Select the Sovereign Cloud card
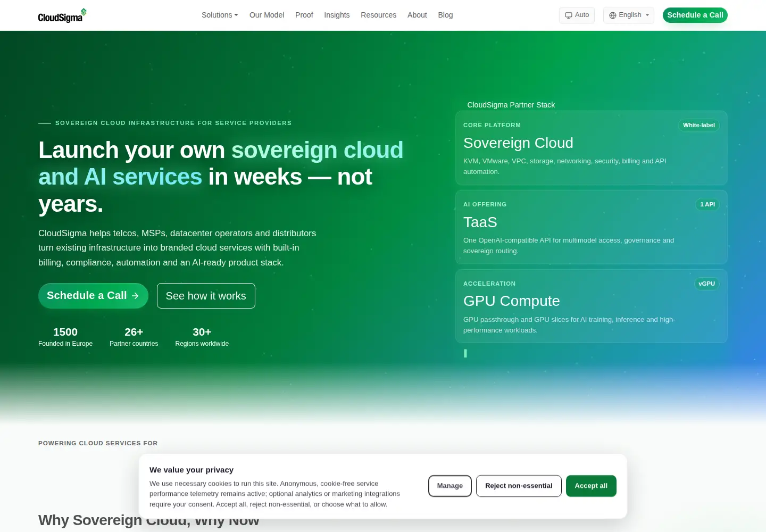The image size is (766, 532). tap(592, 148)
